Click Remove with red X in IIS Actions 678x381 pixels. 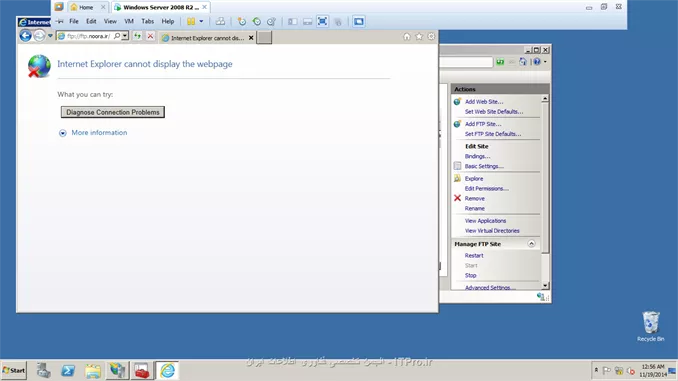coord(474,199)
